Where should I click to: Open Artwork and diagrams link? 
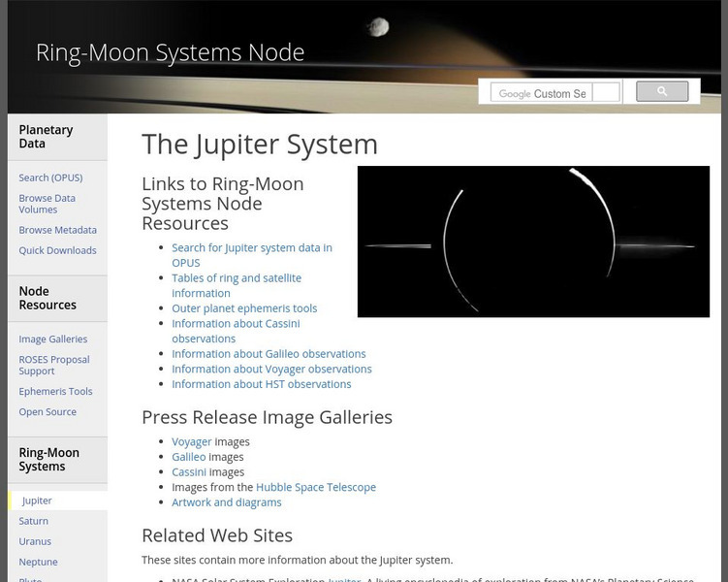click(227, 502)
